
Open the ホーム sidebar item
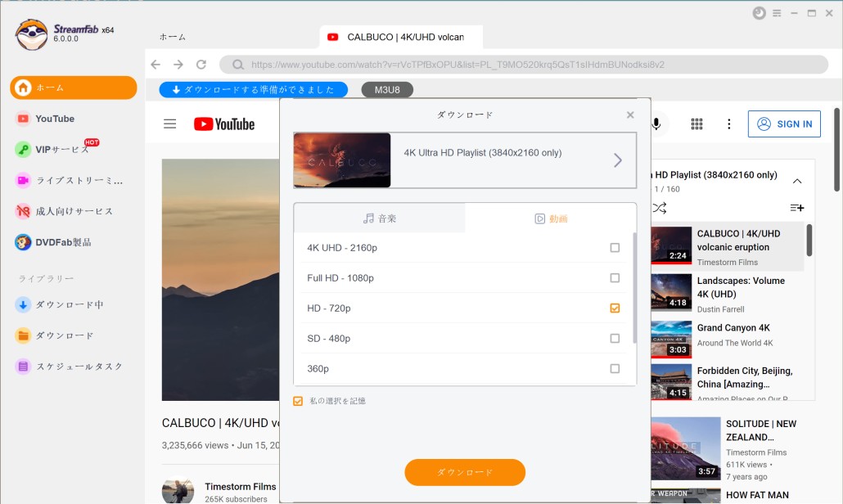pyautogui.click(x=73, y=88)
